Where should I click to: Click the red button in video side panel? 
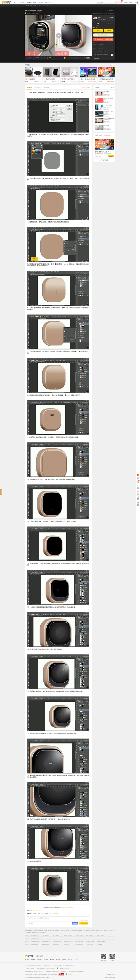pyautogui.click(x=103, y=39)
